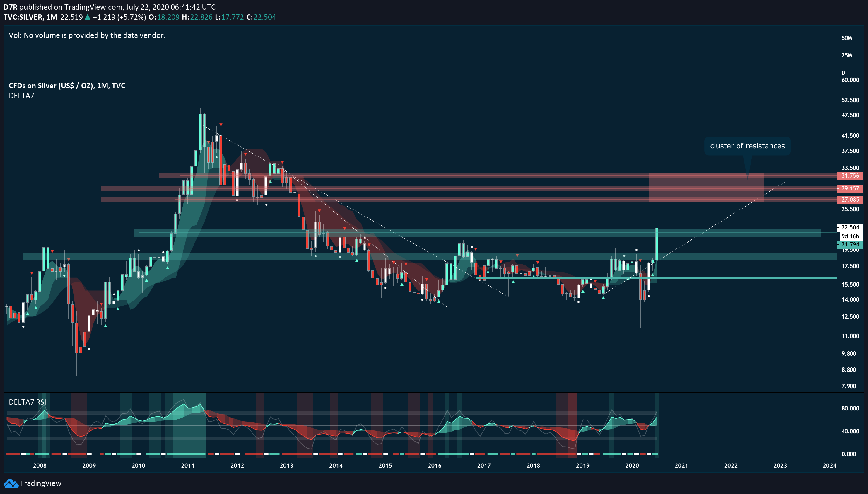This screenshot has width=868, height=494.
Task: Click 'CFDs on Silver (US$ / OZ), 1M, TVC' title
Action: click(67, 86)
